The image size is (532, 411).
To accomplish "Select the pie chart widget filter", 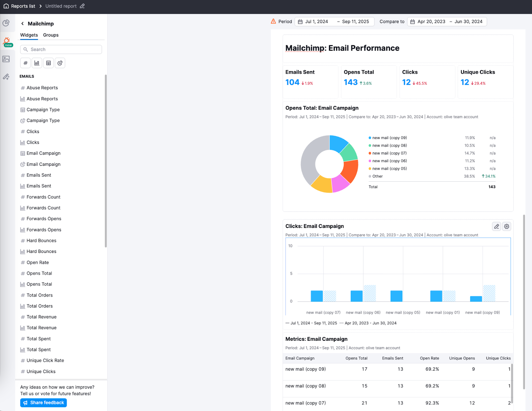I will point(60,63).
